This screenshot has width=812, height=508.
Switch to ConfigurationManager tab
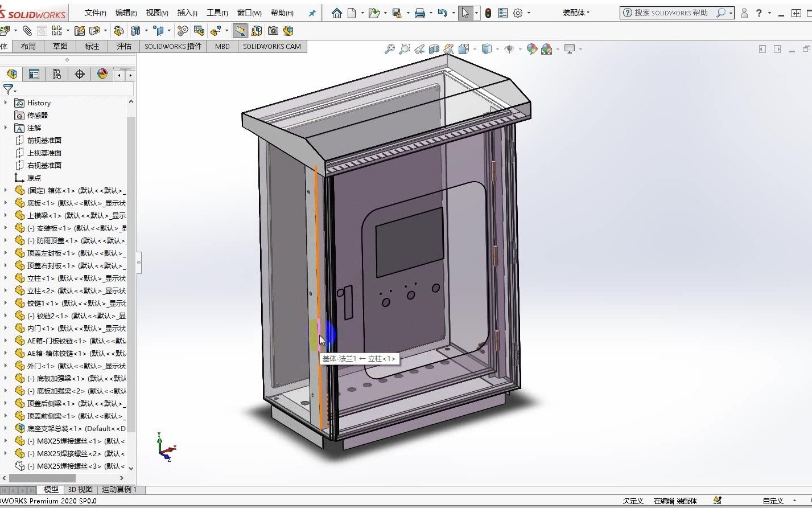57,74
